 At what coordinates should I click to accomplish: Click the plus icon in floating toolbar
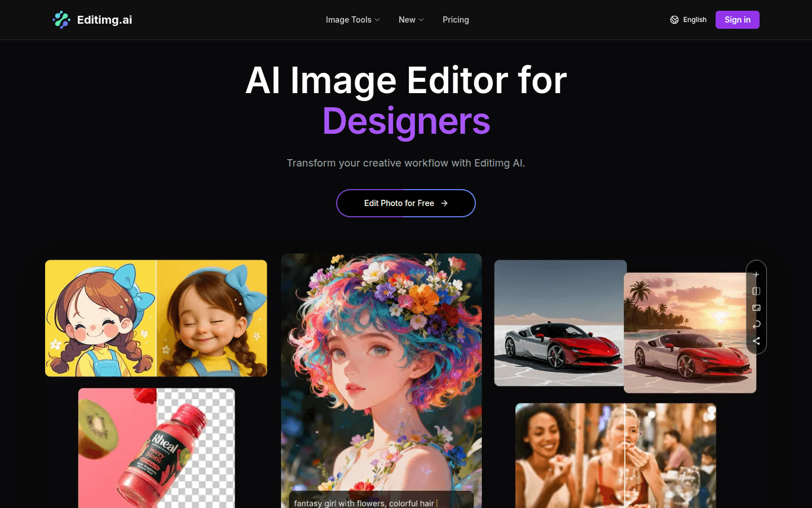[756, 275]
